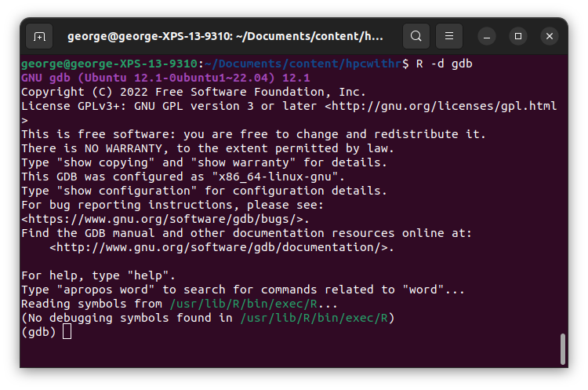Click the path in the "No debugging symbols" line
Screen dimensions: 588x390
coord(314,318)
